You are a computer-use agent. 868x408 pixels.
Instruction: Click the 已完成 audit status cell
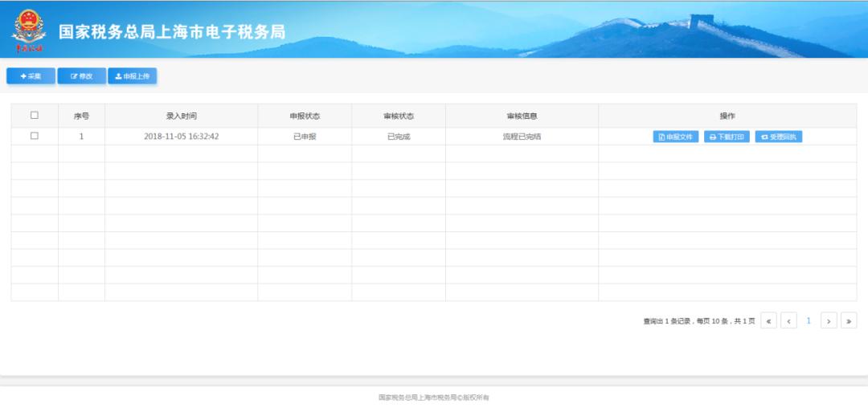pyautogui.click(x=399, y=137)
